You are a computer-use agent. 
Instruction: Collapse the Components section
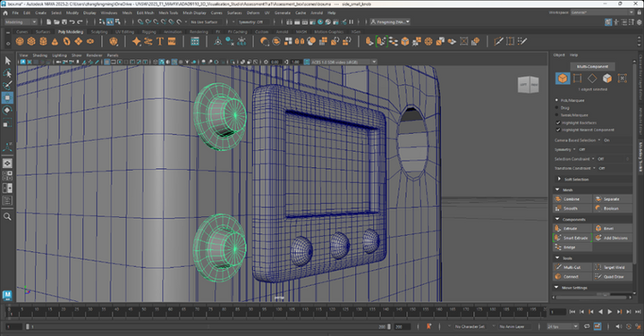pos(557,219)
